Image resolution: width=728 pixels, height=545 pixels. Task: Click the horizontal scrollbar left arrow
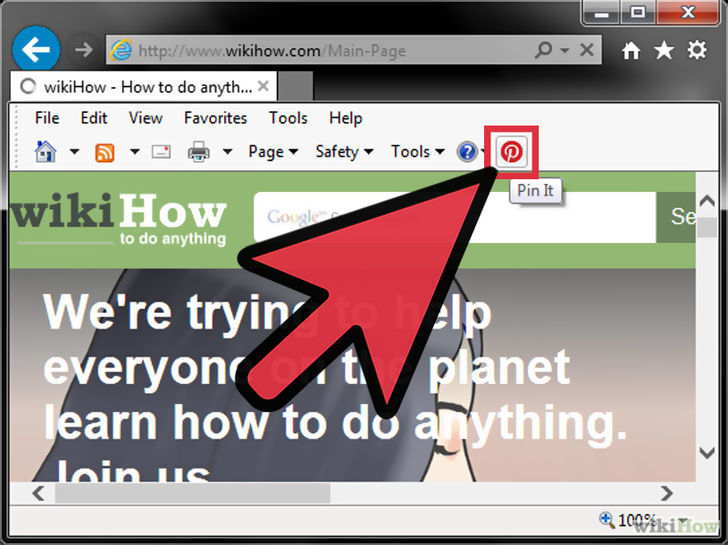click(39, 493)
